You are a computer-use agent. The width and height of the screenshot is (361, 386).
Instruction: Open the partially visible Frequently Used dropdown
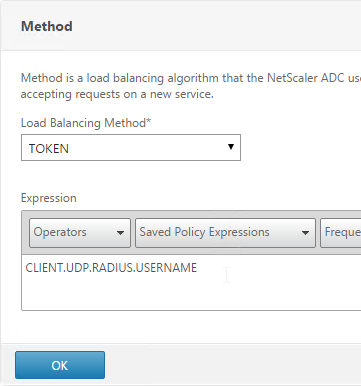pyautogui.click(x=341, y=233)
